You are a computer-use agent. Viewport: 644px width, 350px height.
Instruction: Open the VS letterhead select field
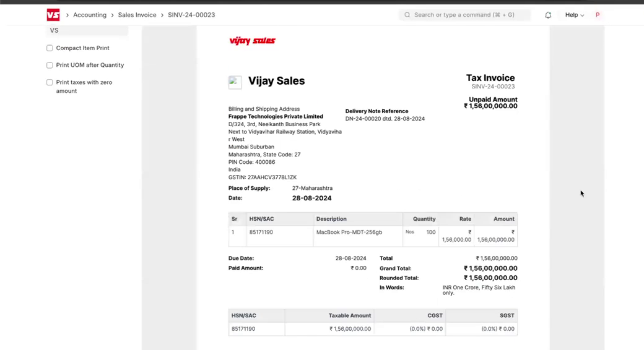coord(87,30)
